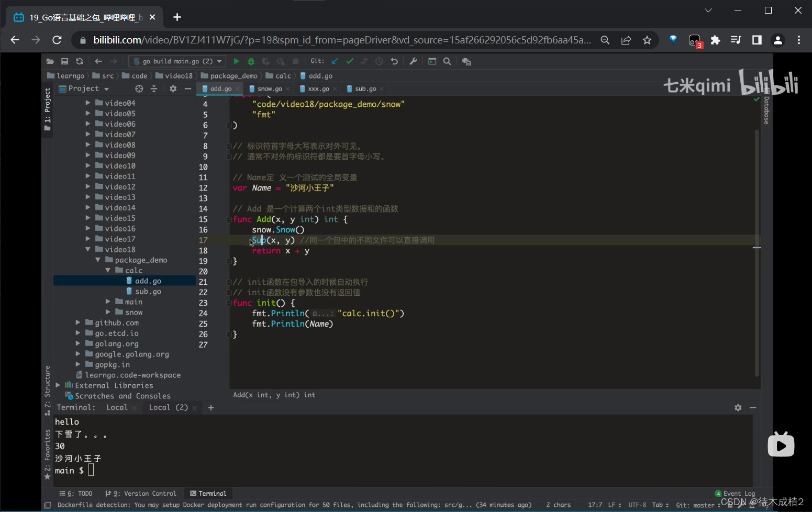Open Terminal panel gear settings

point(738,407)
